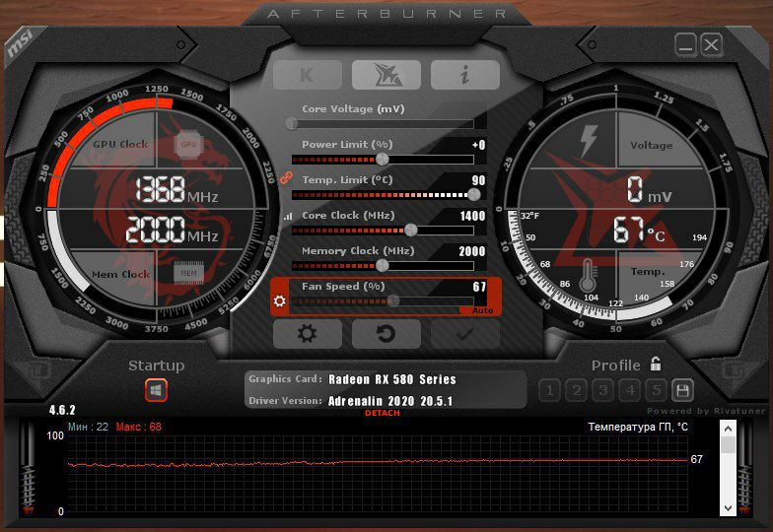Screen dimensions: 773x532
Task: Reset settings with circular arrow button
Action: 386,334
